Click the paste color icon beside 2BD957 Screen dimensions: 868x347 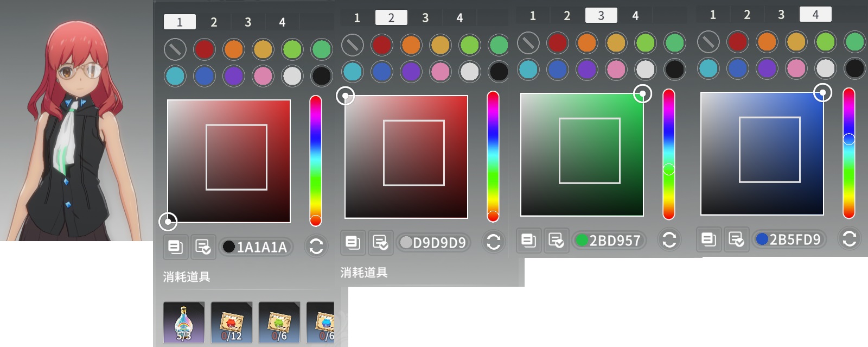[556, 240]
